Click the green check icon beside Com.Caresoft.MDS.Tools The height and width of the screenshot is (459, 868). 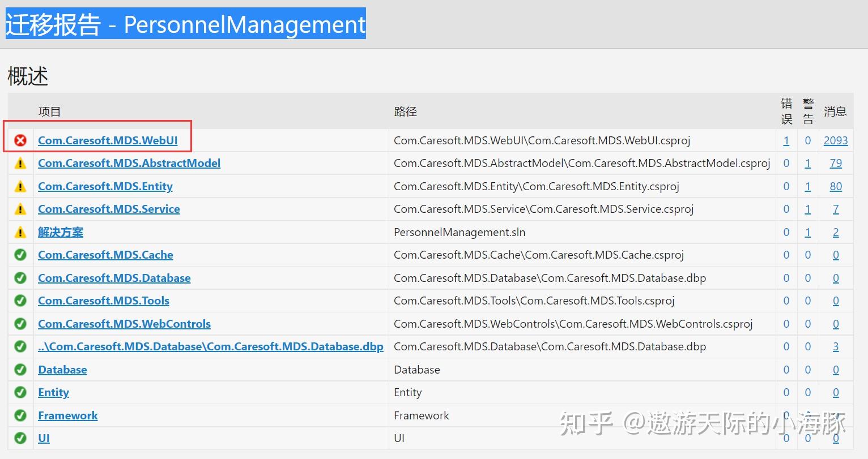[x=20, y=301]
